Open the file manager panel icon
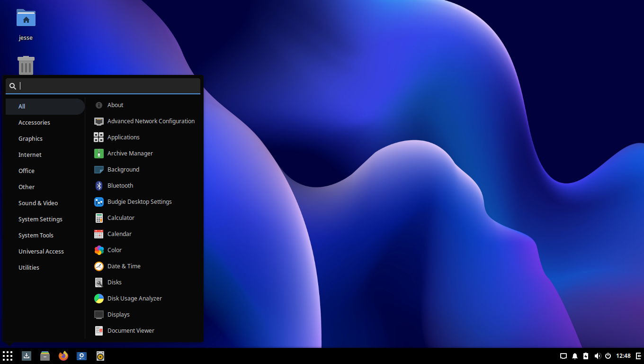Screen dimensions: 644x364 [45, 356]
